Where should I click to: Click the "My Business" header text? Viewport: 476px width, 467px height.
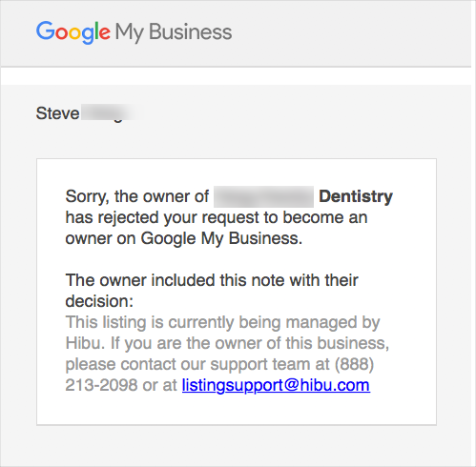click(x=174, y=32)
